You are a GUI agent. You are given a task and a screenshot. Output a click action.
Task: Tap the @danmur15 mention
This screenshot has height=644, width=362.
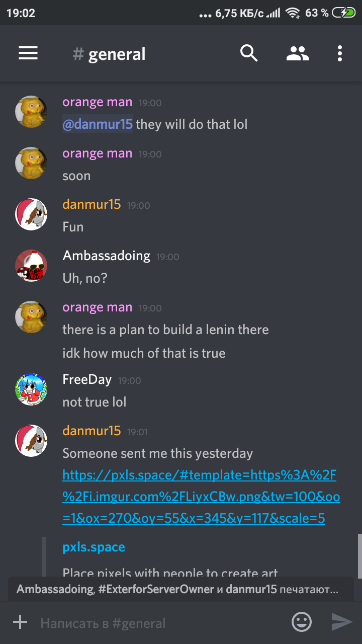coord(98,124)
